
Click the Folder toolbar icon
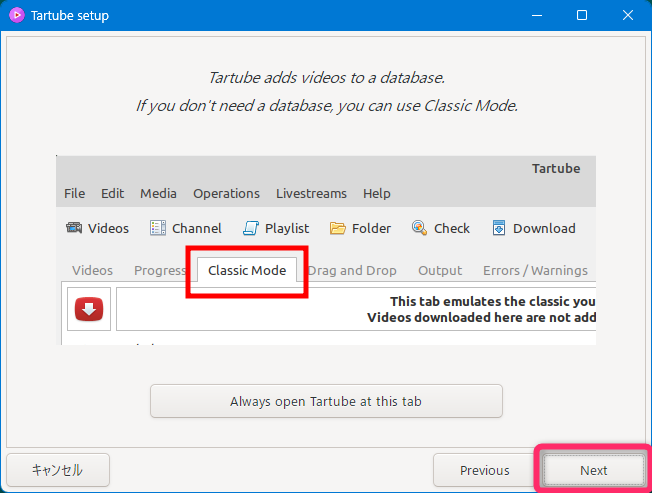pos(338,228)
